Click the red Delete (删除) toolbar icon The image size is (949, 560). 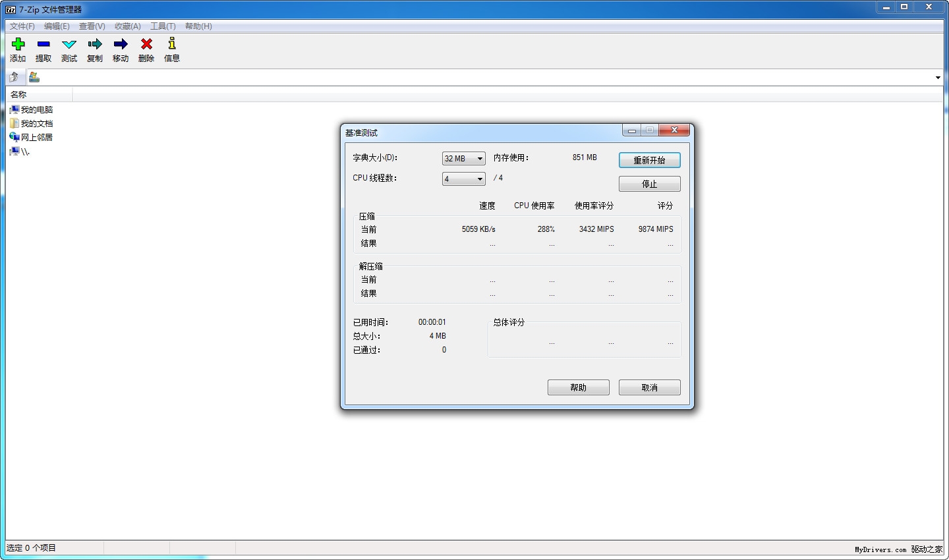click(146, 45)
